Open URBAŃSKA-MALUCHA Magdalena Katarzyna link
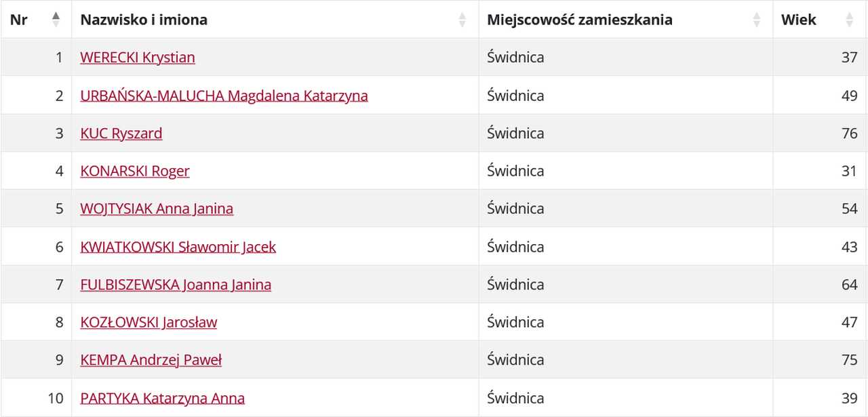 pos(224,96)
